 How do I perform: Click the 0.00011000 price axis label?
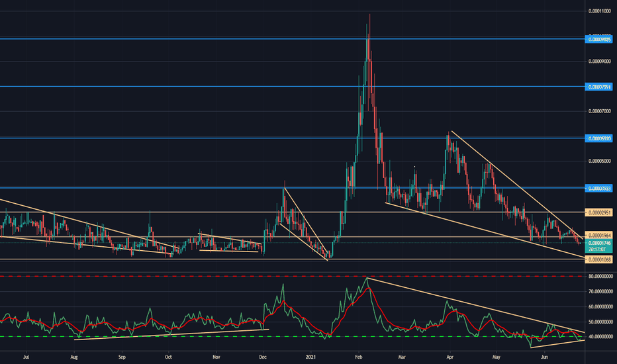point(600,11)
